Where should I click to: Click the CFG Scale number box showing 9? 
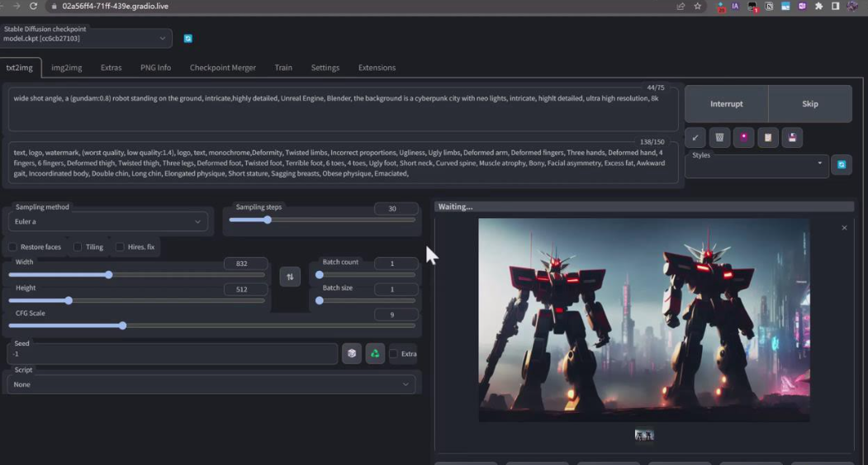point(396,315)
